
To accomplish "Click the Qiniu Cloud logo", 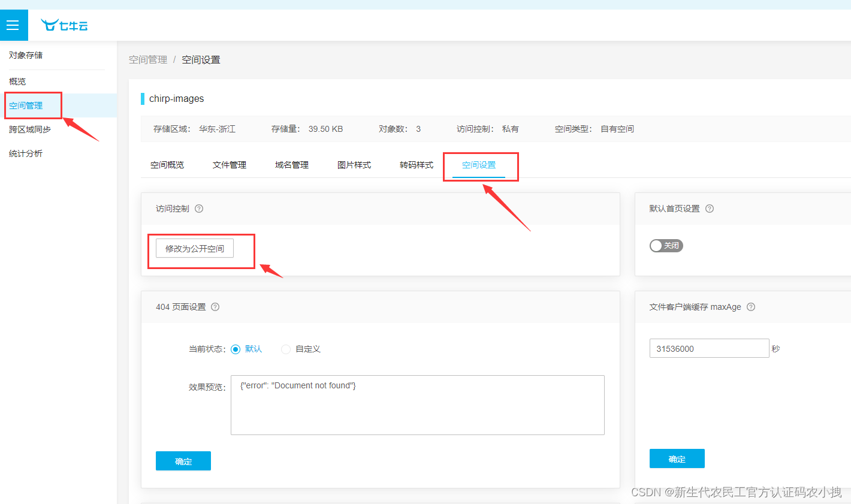I will point(64,25).
